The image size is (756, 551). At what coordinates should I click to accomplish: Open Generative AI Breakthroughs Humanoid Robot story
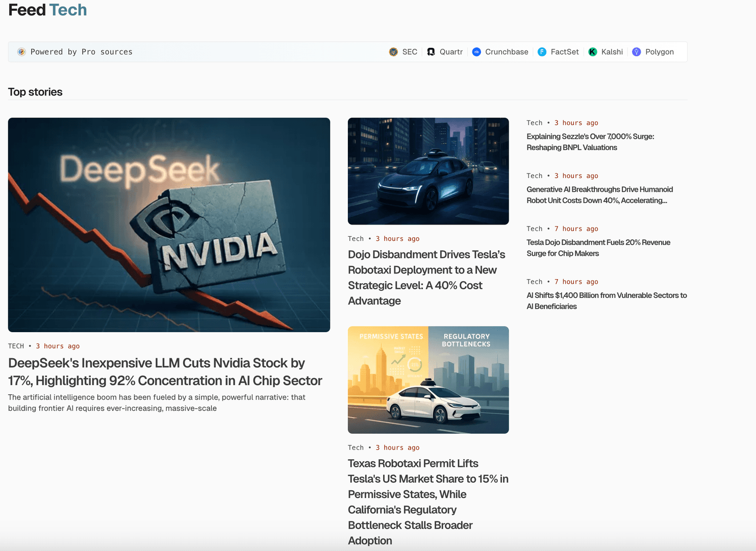pyautogui.click(x=599, y=195)
